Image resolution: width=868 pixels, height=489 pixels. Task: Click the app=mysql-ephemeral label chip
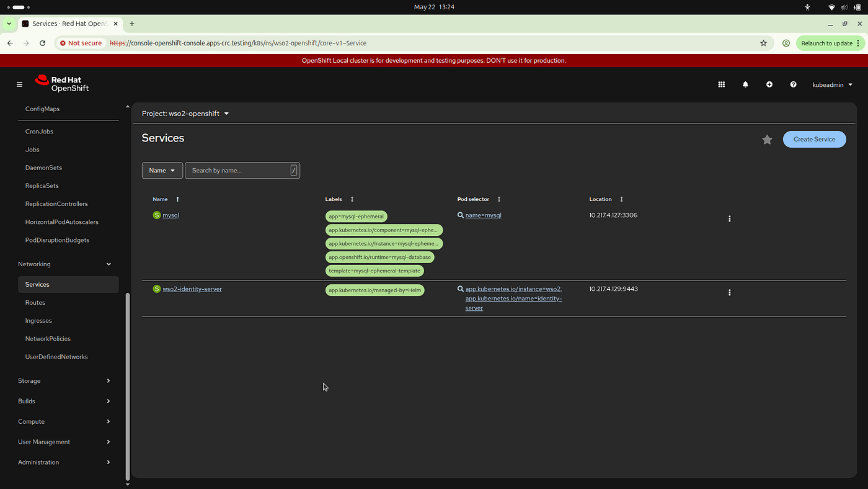pos(356,217)
